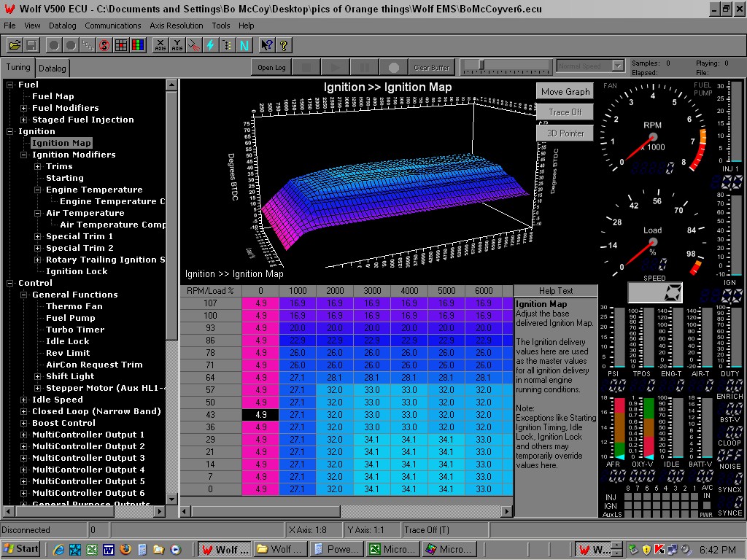Image resolution: width=747 pixels, height=560 pixels.
Task: Select Fuel Map in the tree
Action: 53,96
